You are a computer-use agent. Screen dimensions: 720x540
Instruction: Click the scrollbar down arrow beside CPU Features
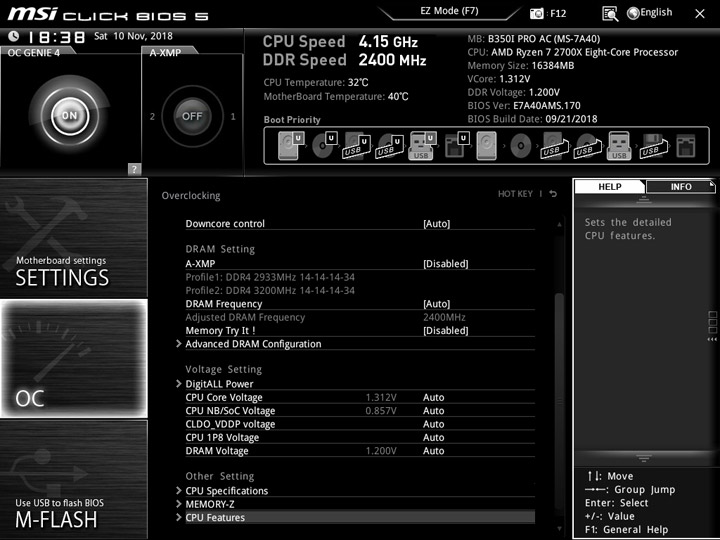point(559,529)
